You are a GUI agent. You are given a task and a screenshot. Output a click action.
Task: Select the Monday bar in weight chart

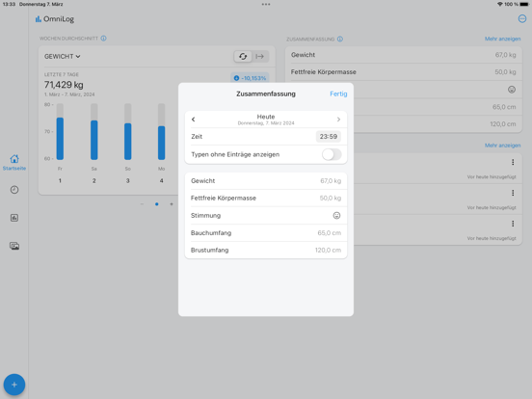(162, 132)
